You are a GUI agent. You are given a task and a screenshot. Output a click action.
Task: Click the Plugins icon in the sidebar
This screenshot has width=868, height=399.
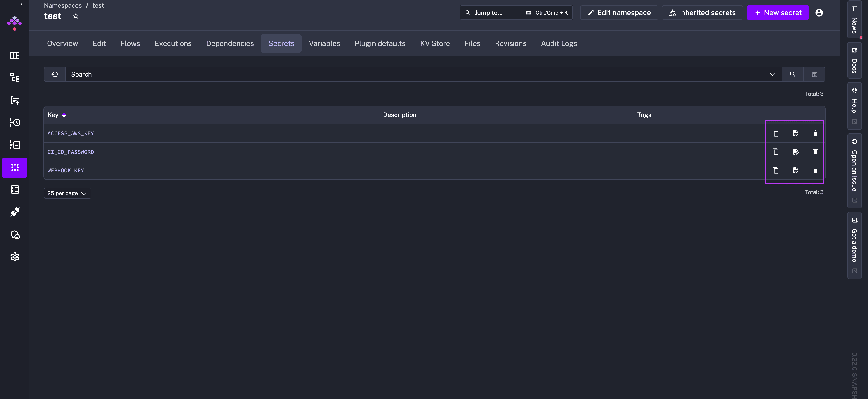pos(15,212)
